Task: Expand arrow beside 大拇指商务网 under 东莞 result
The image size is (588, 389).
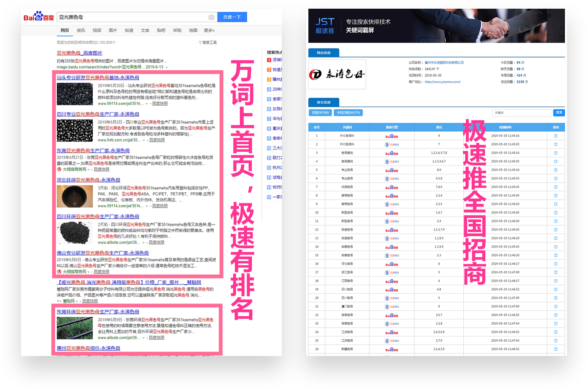Action: [88, 170]
